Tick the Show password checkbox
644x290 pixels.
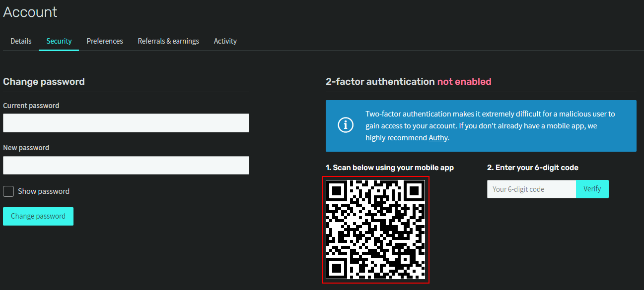[8, 191]
